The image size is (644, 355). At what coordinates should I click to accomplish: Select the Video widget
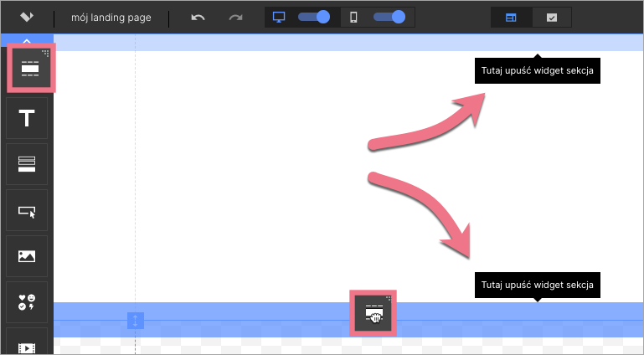point(27,345)
